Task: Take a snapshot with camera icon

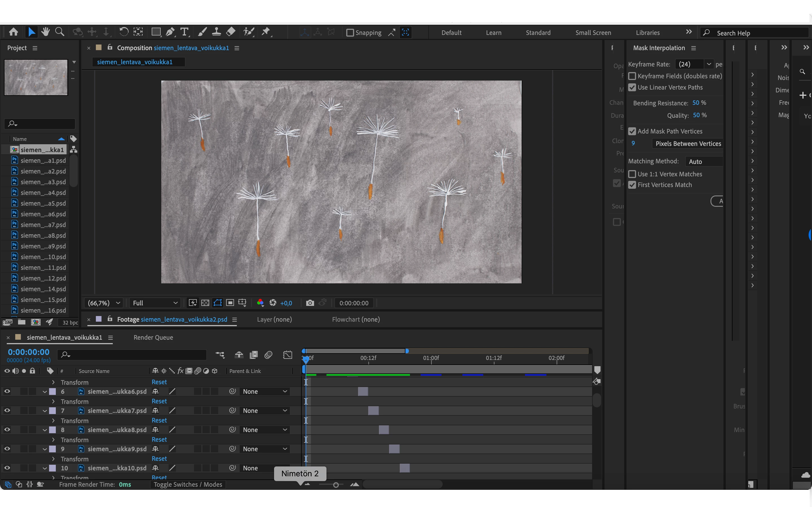Action: coord(310,303)
